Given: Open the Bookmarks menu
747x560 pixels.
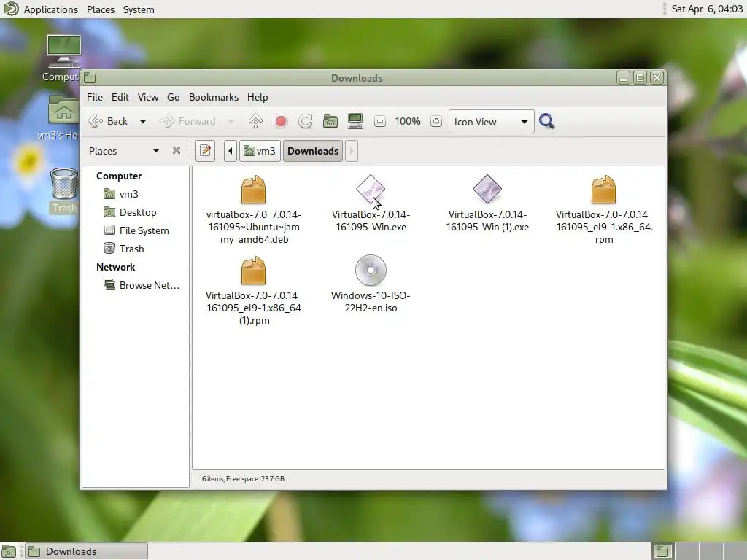Looking at the screenshot, I should pyautogui.click(x=214, y=97).
